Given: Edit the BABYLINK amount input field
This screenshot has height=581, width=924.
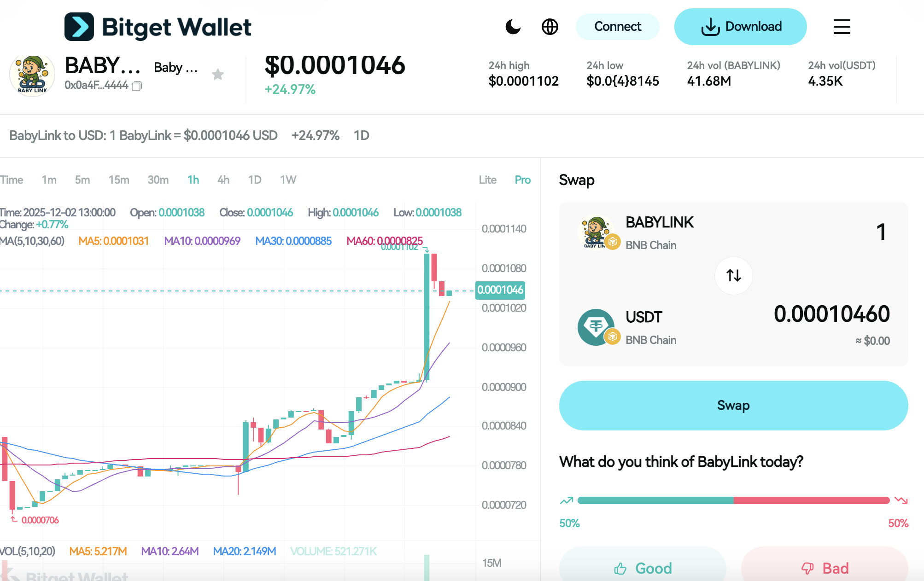Looking at the screenshot, I should point(880,232).
